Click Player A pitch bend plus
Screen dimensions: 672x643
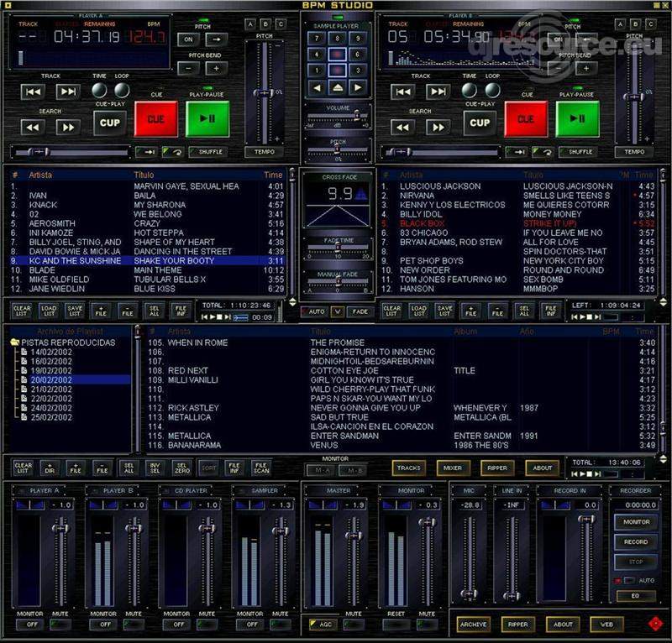(x=217, y=68)
